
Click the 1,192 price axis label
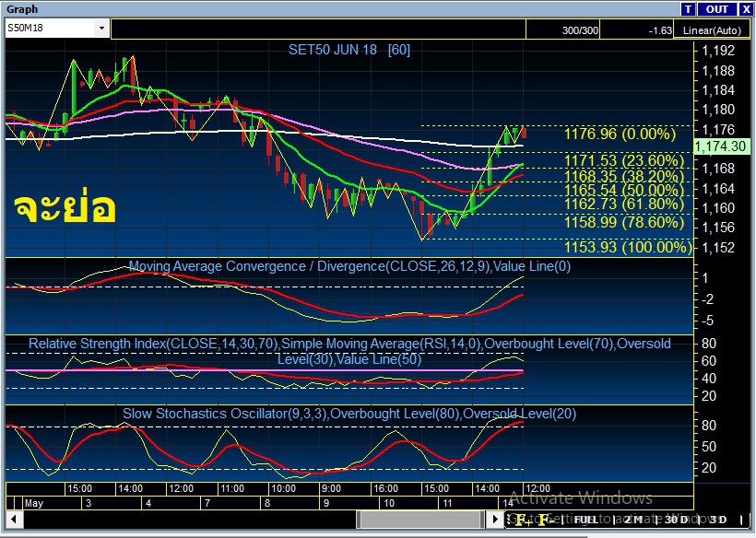[718, 51]
